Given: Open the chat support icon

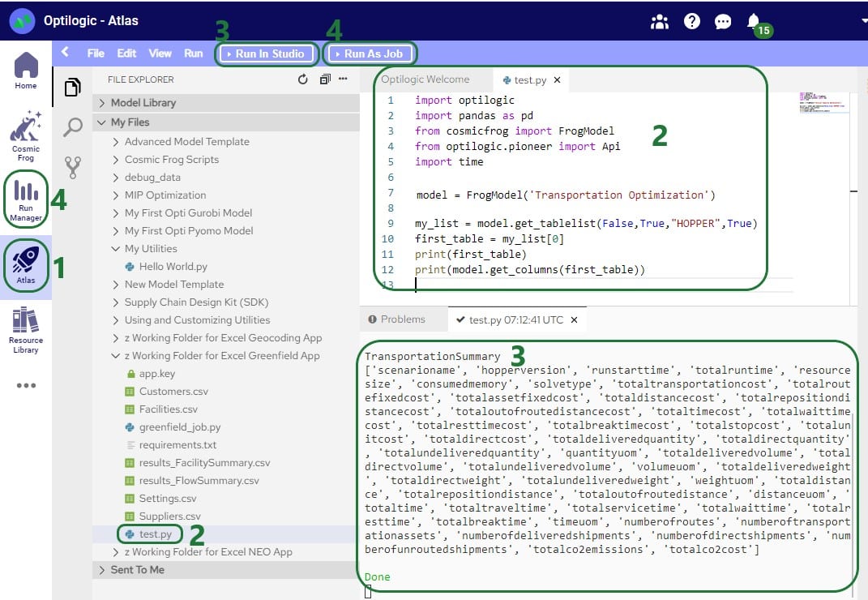Looking at the screenshot, I should click(723, 22).
